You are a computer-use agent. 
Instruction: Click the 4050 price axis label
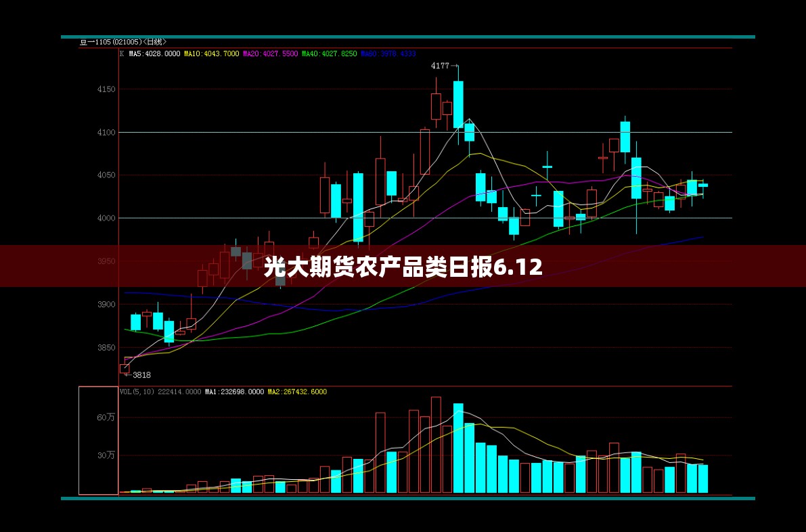[106, 175]
